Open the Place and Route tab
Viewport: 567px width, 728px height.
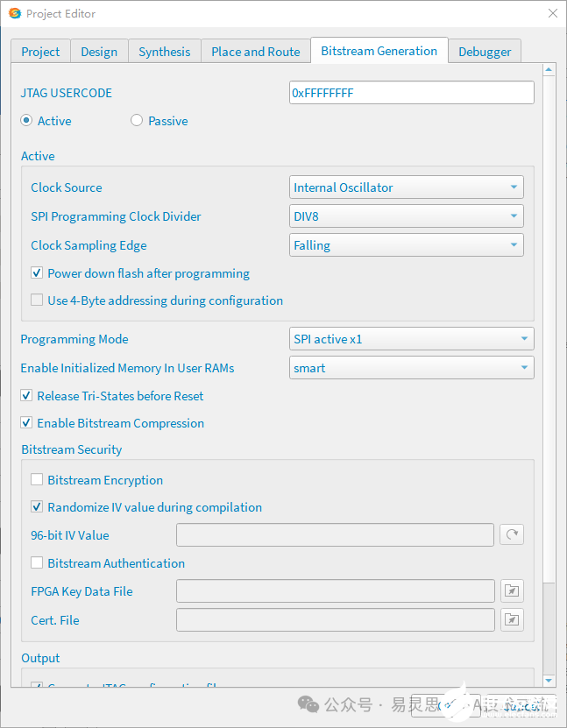coord(256,52)
